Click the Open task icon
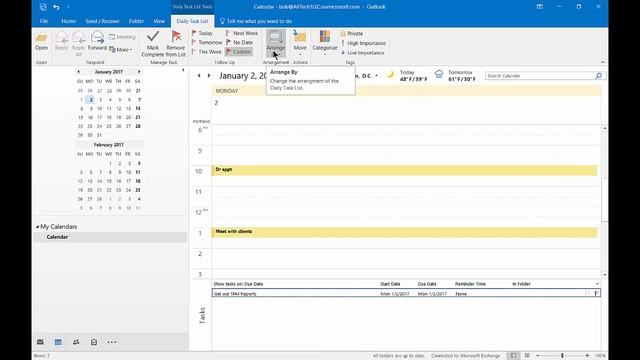Screen dimensions: 640x360 point(41,42)
